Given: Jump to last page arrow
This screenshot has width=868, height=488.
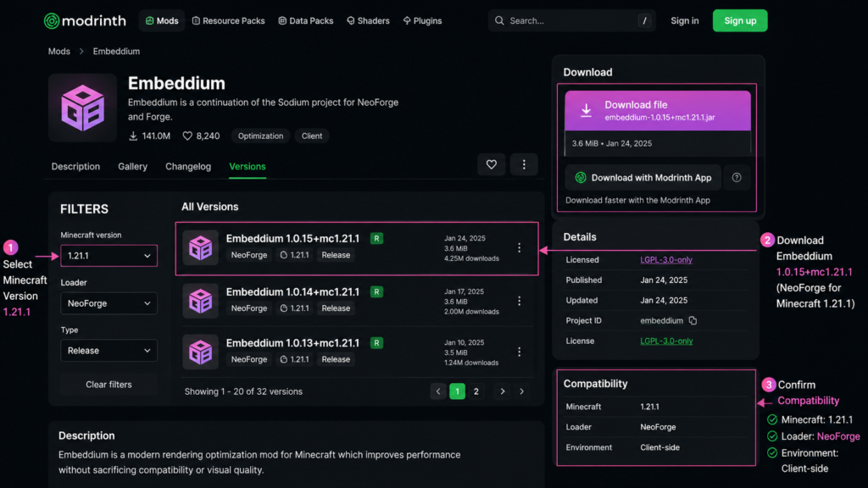Looking at the screenshot, I should pos(521,391).
